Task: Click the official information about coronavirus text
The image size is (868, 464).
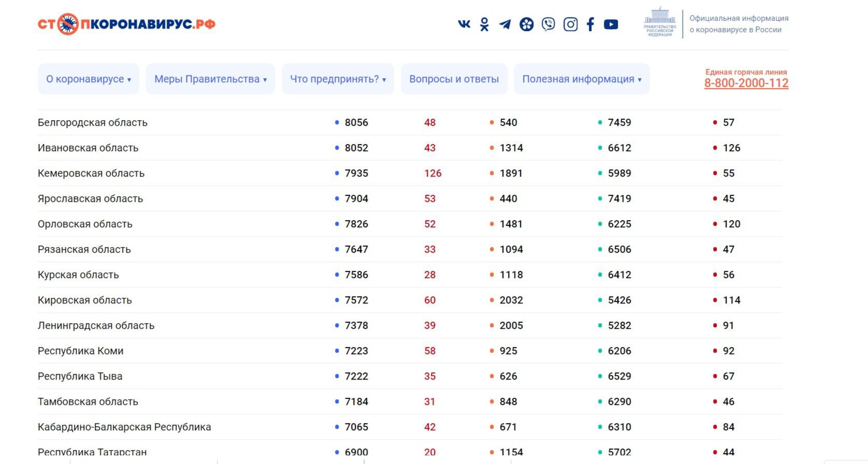Action: [x=739, y=24]
